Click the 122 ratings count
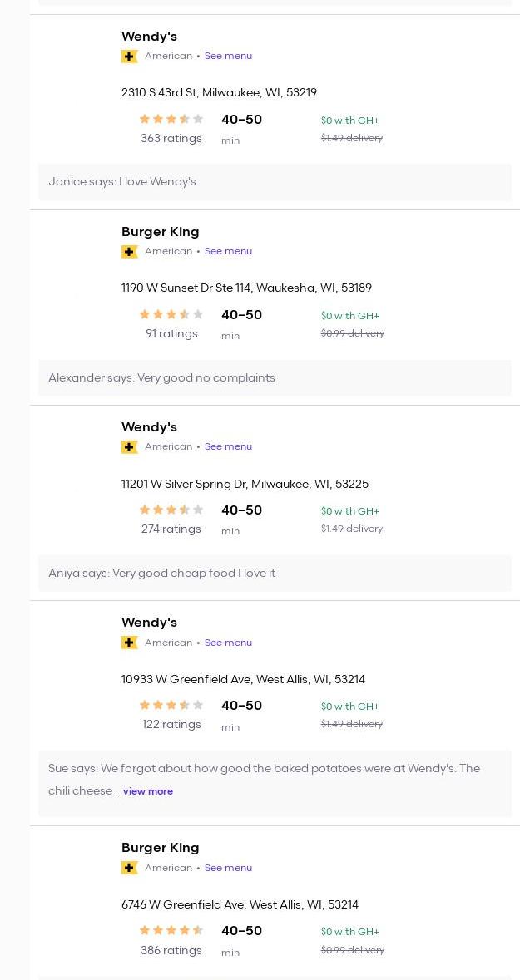The image size is (520, 980). 171,725
